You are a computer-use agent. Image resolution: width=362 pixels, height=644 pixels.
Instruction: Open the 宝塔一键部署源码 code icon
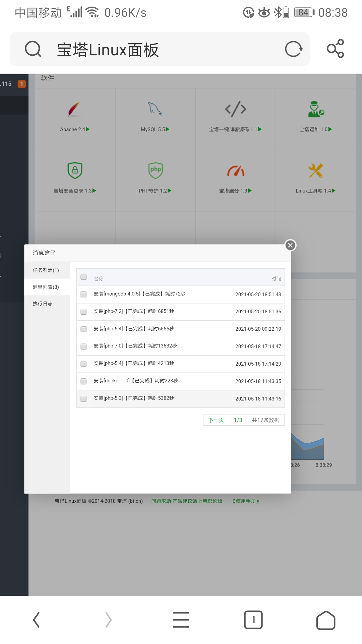pos(236,109)
